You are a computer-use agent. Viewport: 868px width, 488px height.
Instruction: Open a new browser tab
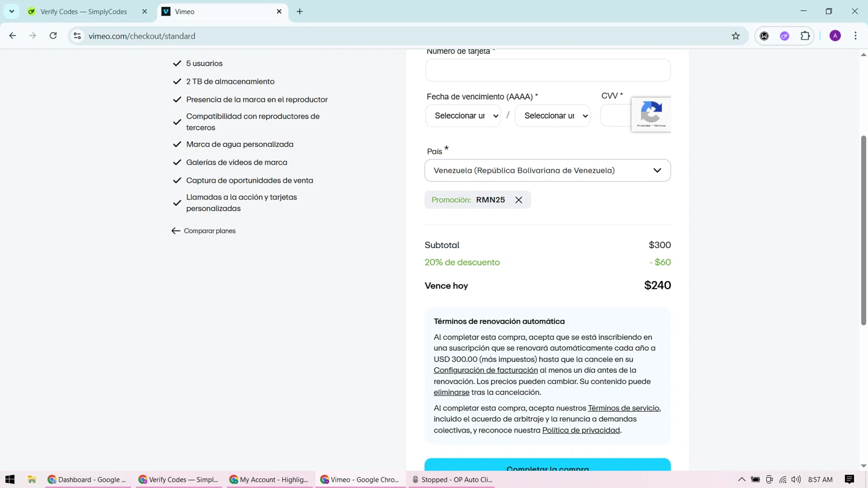[300, 12]
